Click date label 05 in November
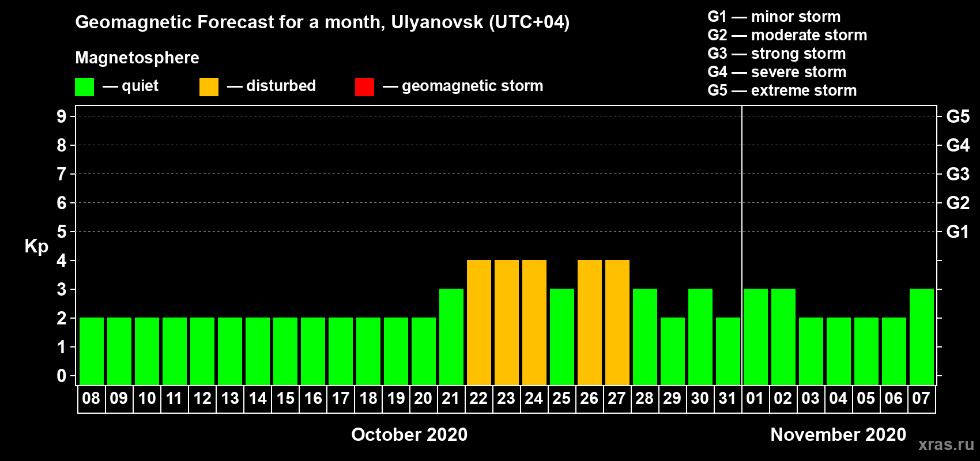This screenshot has width=980, height=461. pos(866,398)
